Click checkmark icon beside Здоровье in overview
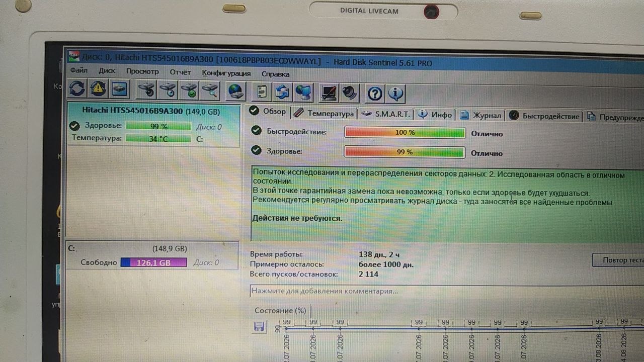 tap(257, 150)
